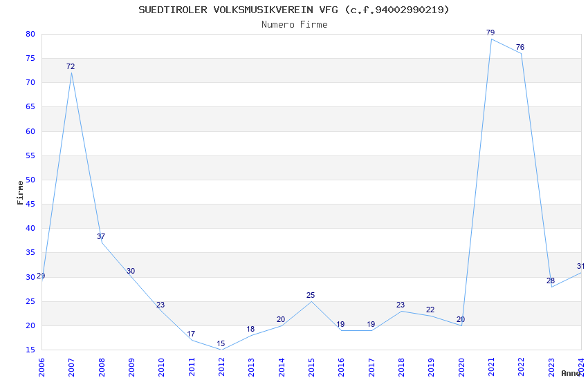Click the y-axis tick label 40
The width and height of the screenshot is (588, 380).
tap(30, 229)
